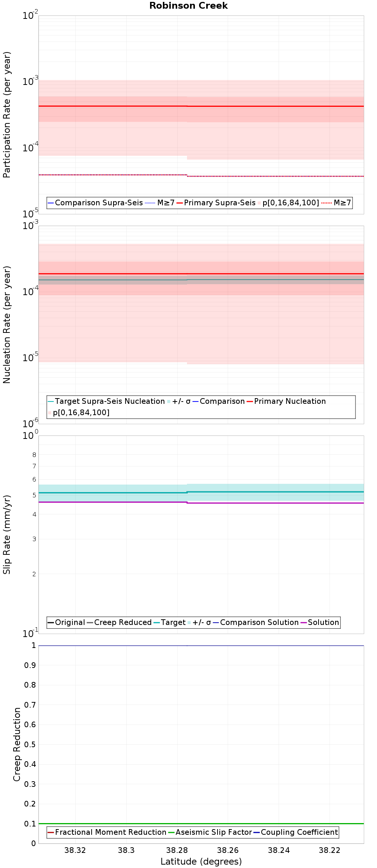Image resolution: width=377 pixels, height=868 pixels.
Task: Click the Robinson Creek chart title
Action: click(x=188, y=6)
